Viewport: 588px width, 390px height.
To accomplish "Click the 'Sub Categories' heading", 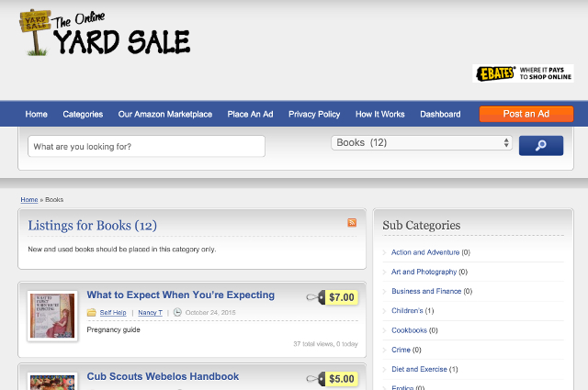I will [x=422, y=226].
